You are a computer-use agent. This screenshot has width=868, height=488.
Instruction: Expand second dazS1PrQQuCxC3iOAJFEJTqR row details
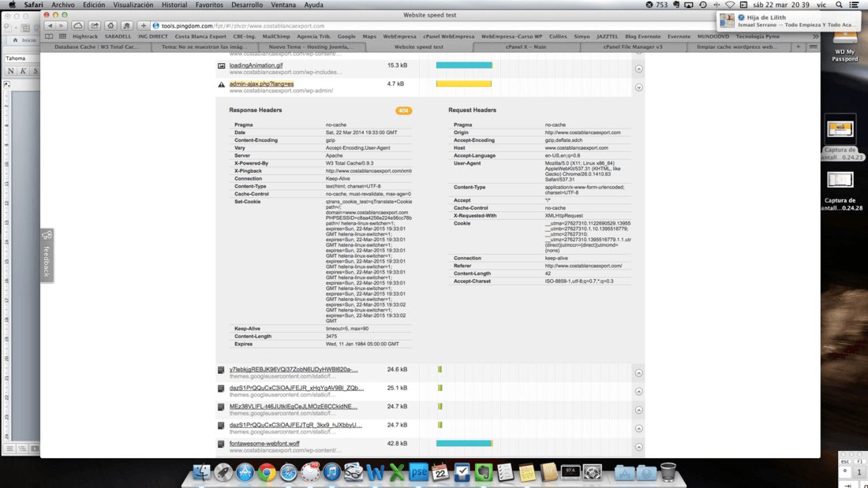coord(639,429)
